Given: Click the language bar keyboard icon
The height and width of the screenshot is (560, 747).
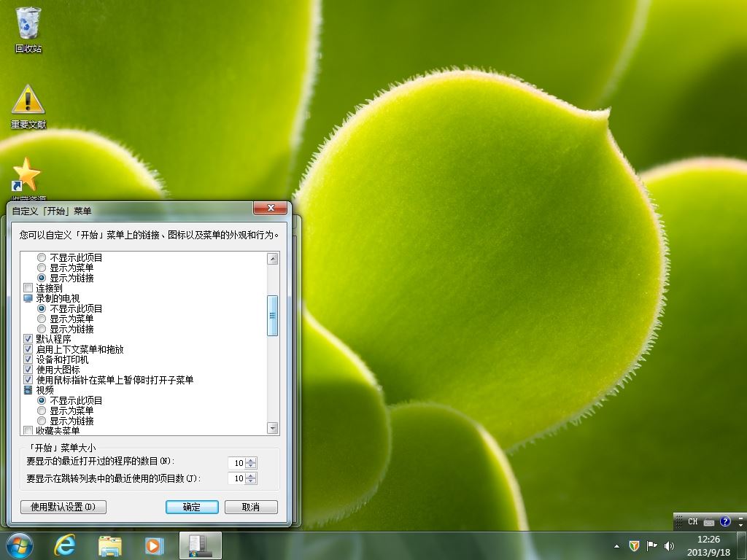Looking at the screenshot, I should (x=709, y=522).
